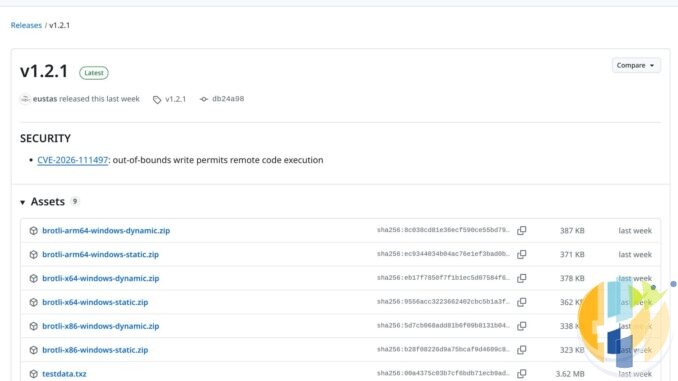Download brotli-x64-windows-dynamic.zip

click(x=101, y=278)
